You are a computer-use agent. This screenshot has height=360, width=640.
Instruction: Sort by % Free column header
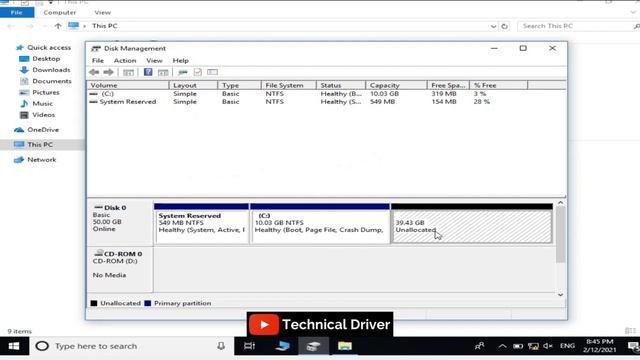[x=498, y=85]
